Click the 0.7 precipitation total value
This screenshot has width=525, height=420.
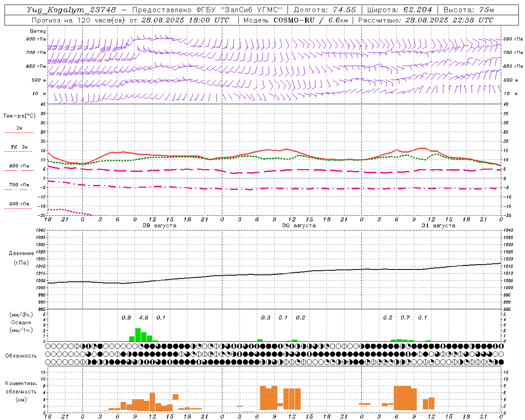(x=405, y=318)
